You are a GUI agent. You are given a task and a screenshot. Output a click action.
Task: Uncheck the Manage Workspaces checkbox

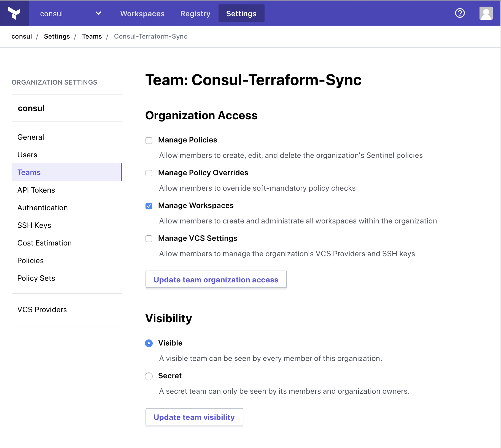point(149,206)
